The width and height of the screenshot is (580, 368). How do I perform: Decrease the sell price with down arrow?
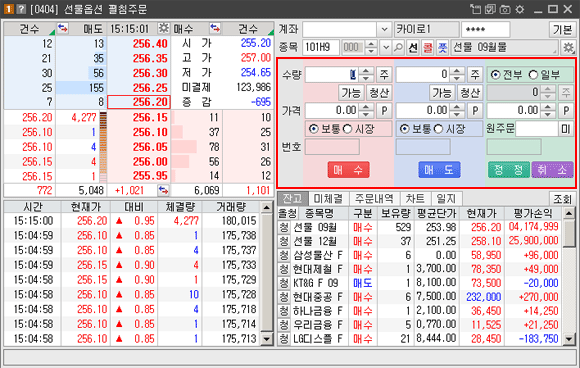coord(457,114)
